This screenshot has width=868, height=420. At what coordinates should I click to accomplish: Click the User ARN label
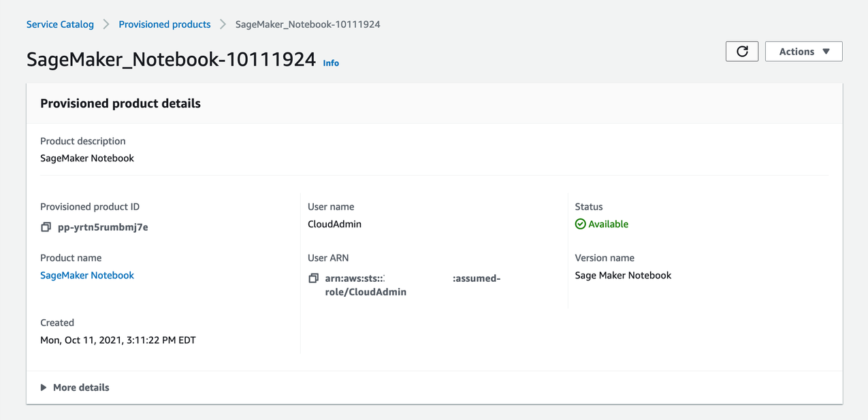click(x=328, y=258)
